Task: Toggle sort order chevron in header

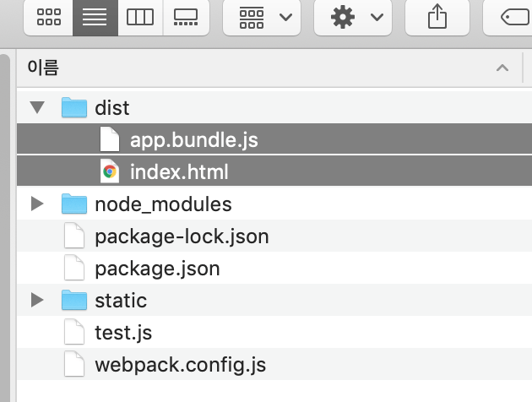Action: click(x=502, y=68)
